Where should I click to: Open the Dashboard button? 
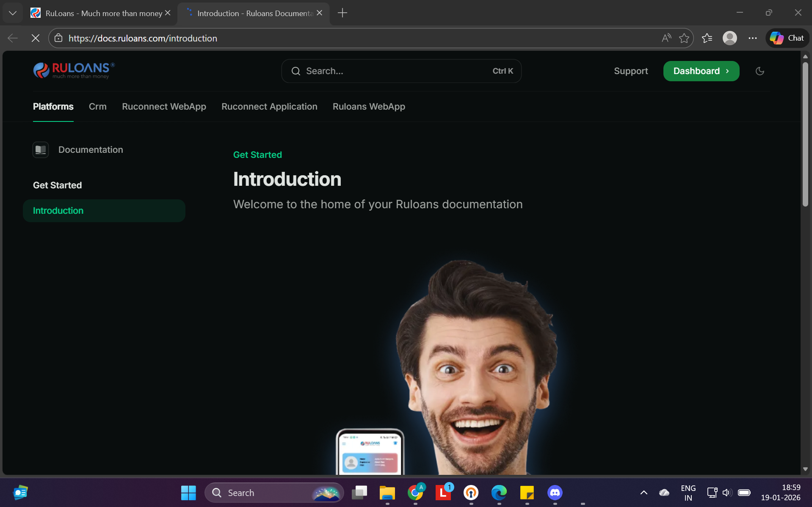pyautogui.click(x=701, y=71)
